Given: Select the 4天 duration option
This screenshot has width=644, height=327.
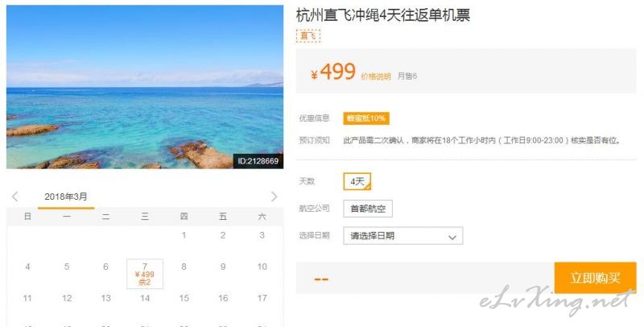Looking at the screenshot, I should pyautogui.click(x=357, y=181).
